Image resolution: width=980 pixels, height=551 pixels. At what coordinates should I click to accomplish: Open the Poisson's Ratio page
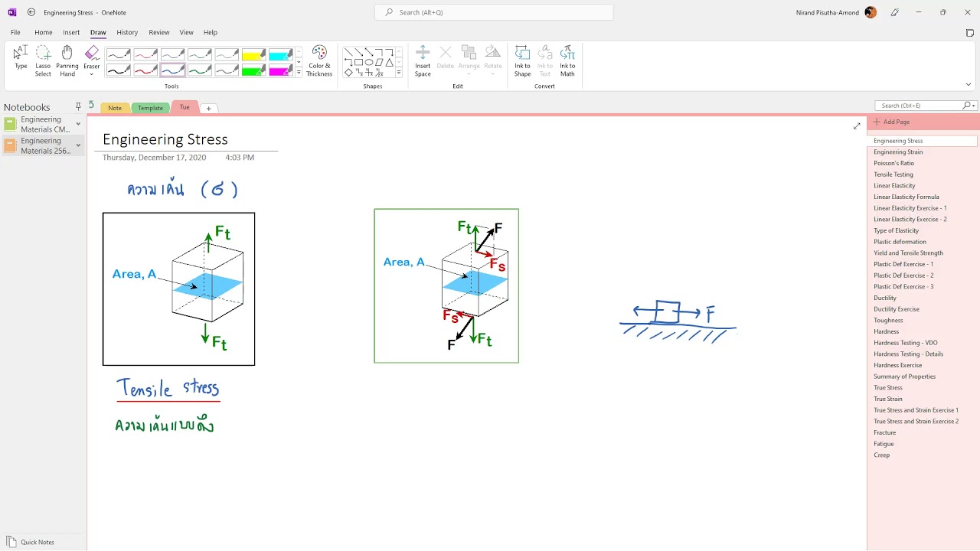point(893,163)
